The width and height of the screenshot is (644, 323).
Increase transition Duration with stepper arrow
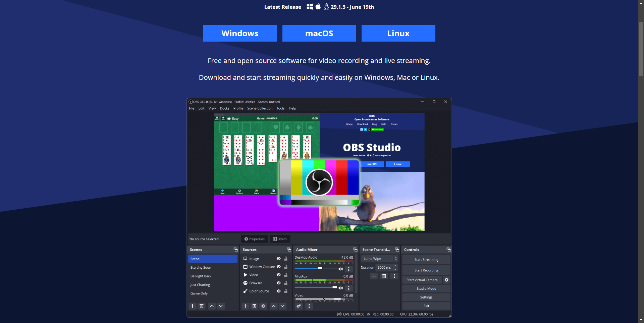click(395, 266)
